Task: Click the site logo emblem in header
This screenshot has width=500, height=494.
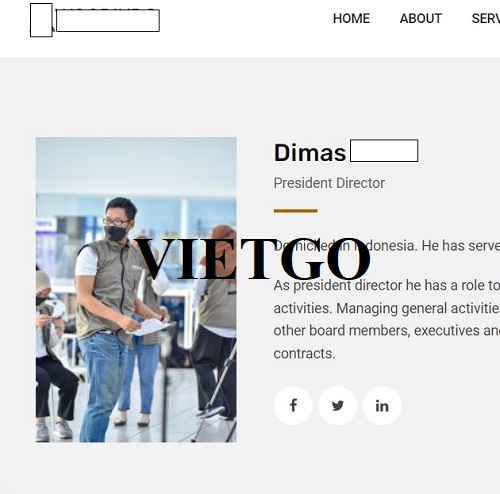Action: click(x=41, y=20)
